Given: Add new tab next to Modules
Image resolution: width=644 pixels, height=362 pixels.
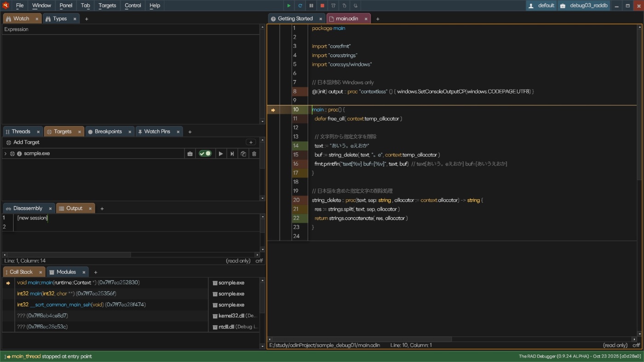Looking at the screenshot, I should 96,272.
